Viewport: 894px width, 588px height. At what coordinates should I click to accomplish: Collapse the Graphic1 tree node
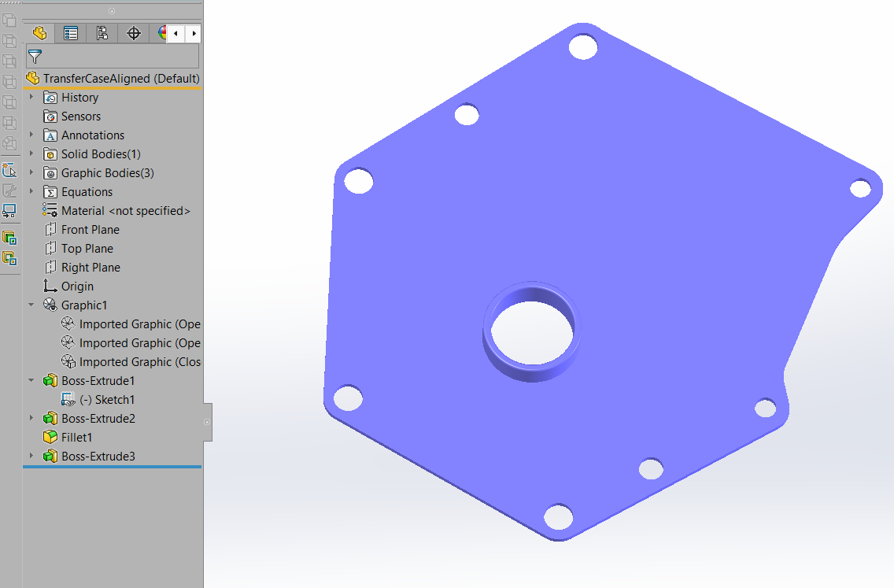pos(31,305)
